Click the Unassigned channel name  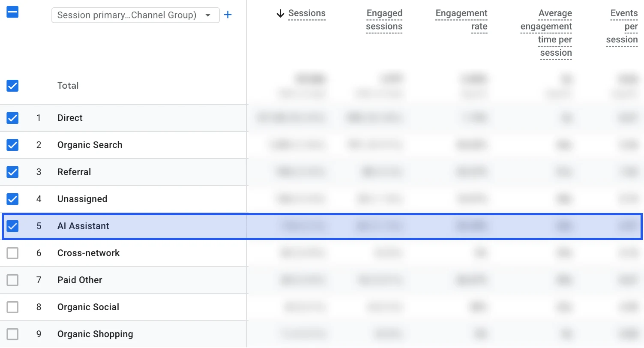[x=82, y=199]
